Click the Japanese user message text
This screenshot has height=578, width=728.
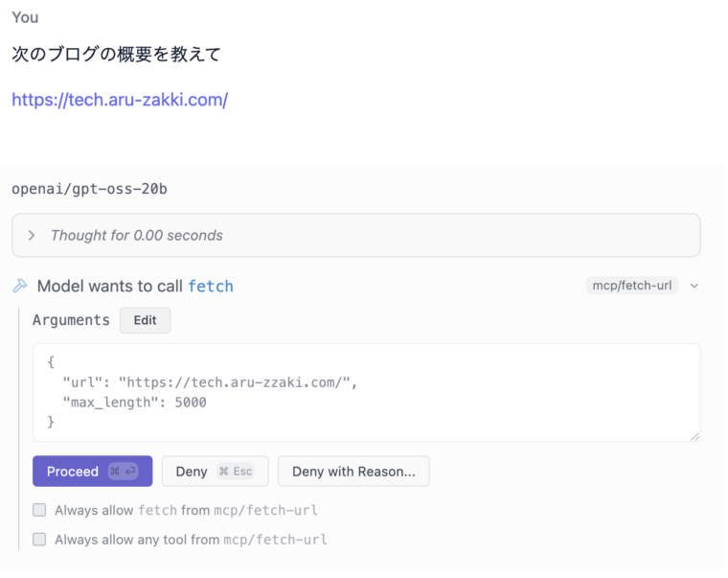[116, 55]
